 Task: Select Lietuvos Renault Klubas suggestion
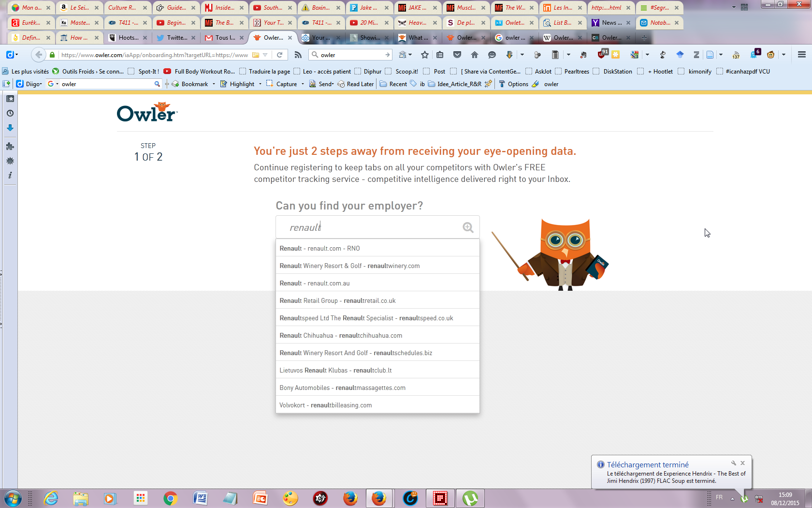377,370
